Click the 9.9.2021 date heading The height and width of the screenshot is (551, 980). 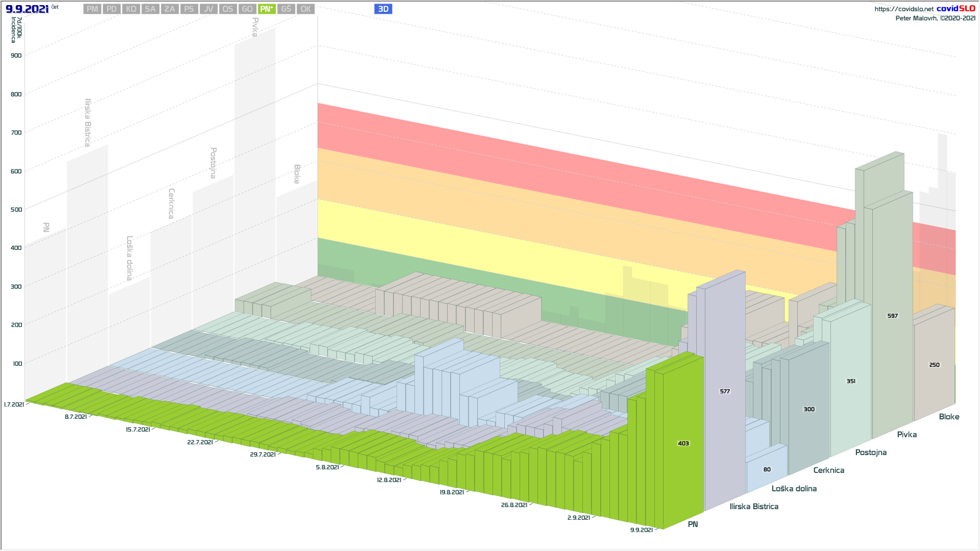coord(28,9)
